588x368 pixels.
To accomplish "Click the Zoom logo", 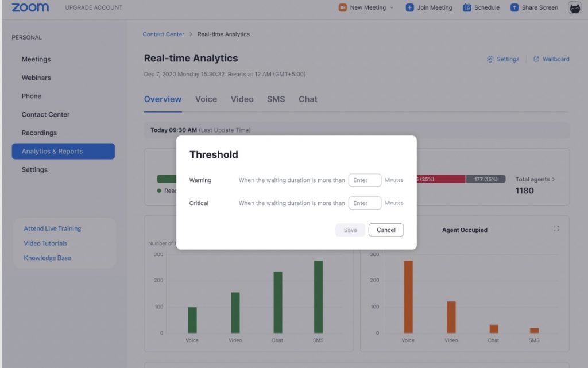I will pos(30,7).
